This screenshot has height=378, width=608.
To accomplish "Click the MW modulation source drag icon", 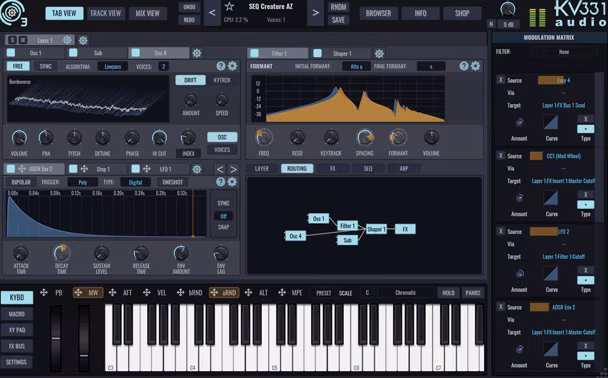I will tap(78, 292).
